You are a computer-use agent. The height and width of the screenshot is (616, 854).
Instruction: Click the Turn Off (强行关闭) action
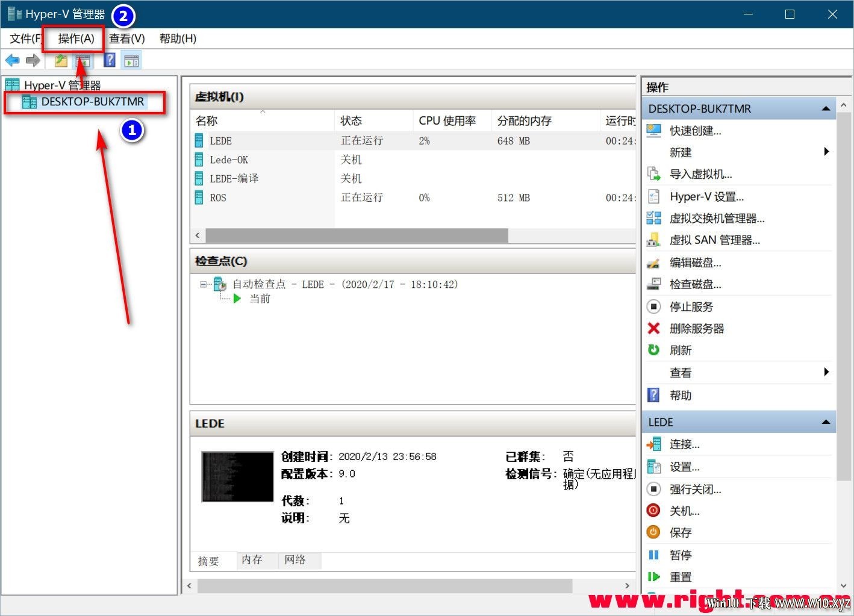695,489
